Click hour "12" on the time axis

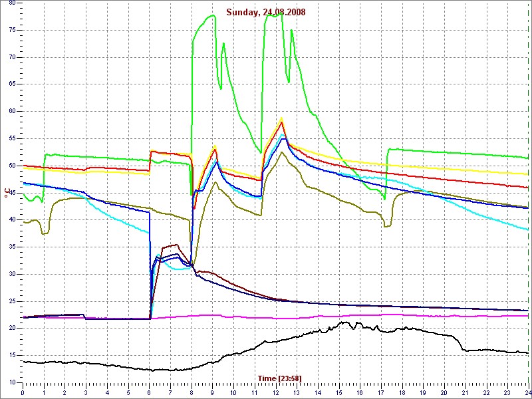pos(276,392)
